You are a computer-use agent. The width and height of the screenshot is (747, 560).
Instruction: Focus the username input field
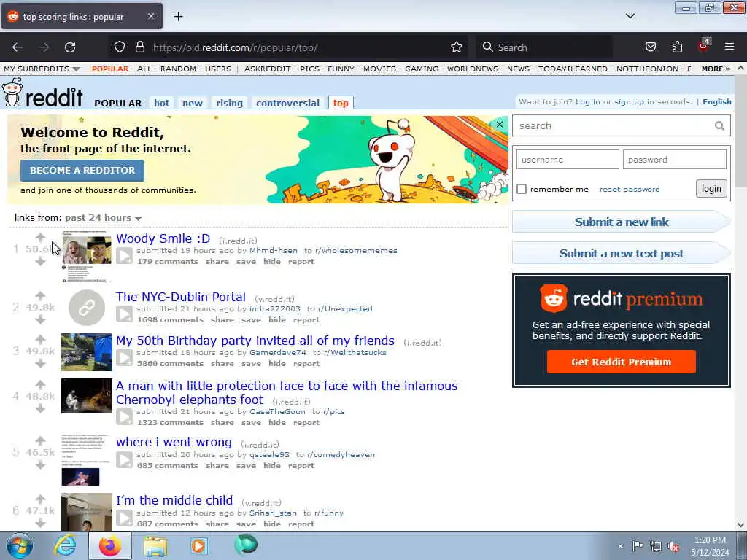(x=568, y=160)
